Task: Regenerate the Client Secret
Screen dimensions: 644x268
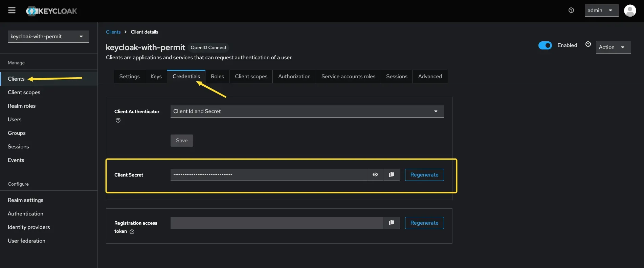Action: coord(424,175)
